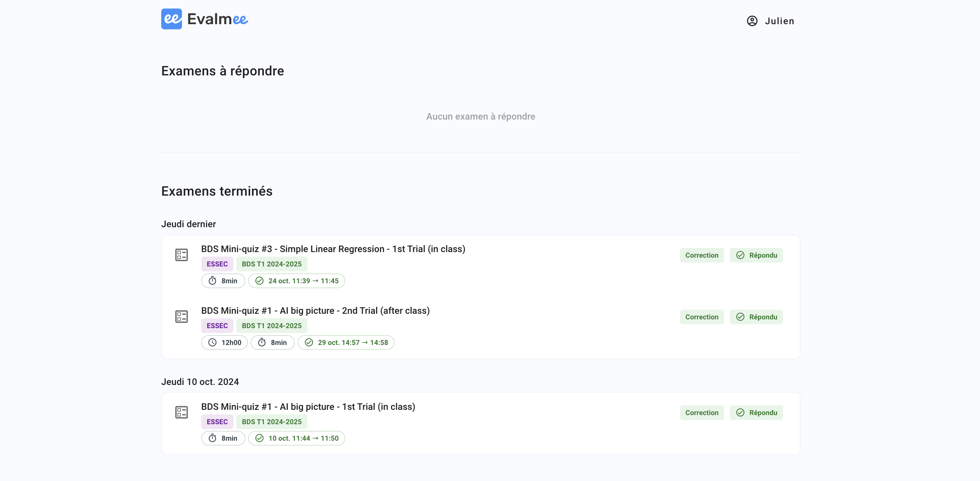Open BDS Mini-quiz #1 1st Trial title
Viewport: 980px width, 481px height.
(x=308, y=406)
